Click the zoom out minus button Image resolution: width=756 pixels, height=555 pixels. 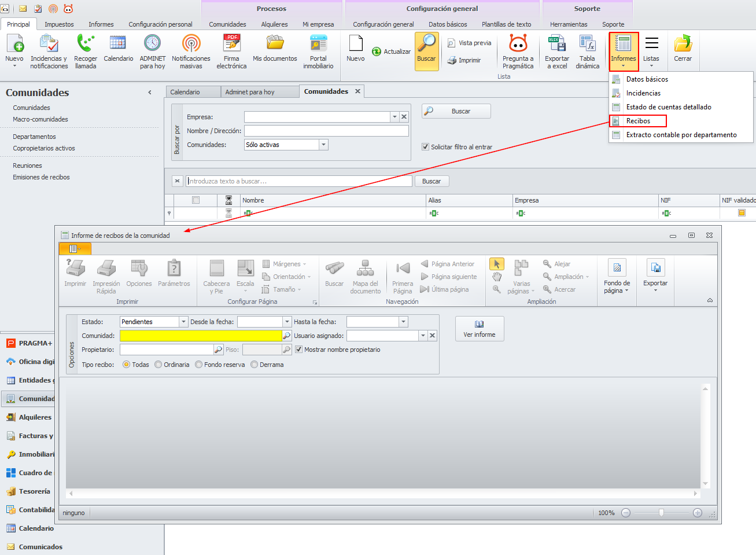click(x=626, y=513)
